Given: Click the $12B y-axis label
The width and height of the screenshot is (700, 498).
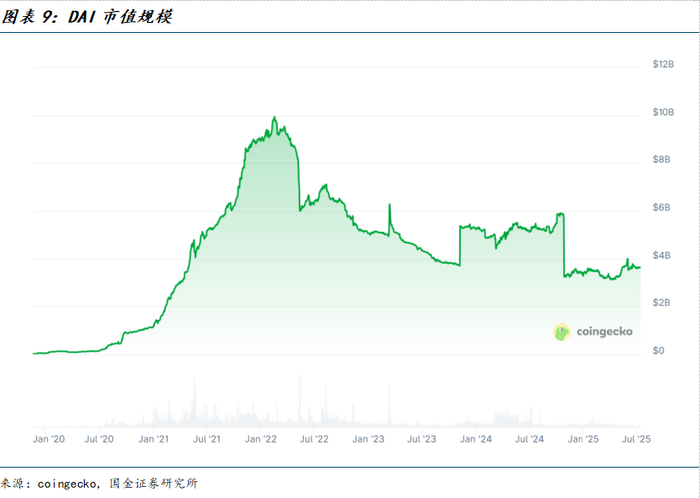Looking at the screenshot, I should tap(663, 64).
